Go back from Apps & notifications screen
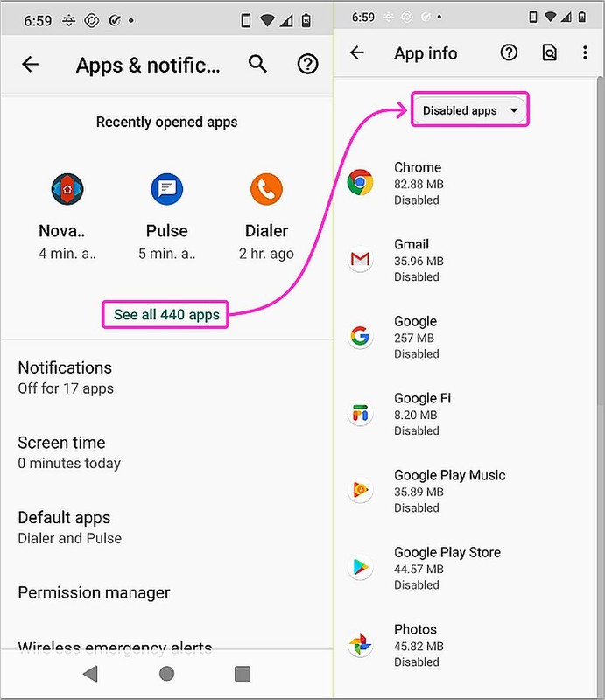Screen dimensions: 605x700 click(x=30, y=65)
